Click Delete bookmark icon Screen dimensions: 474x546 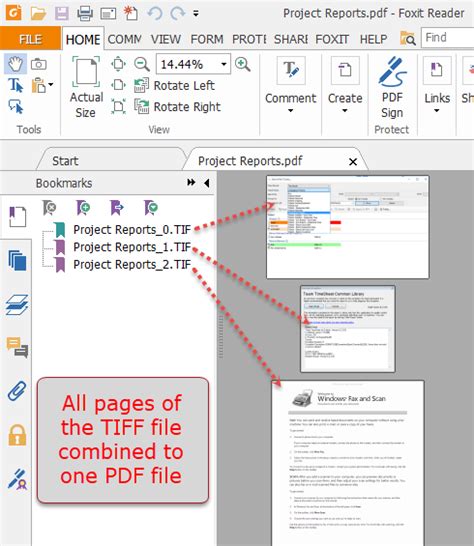(x=49, y=208)
